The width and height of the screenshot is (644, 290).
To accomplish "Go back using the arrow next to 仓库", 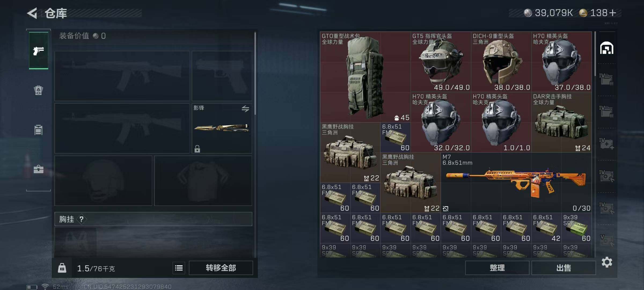I will pos(32,13).
